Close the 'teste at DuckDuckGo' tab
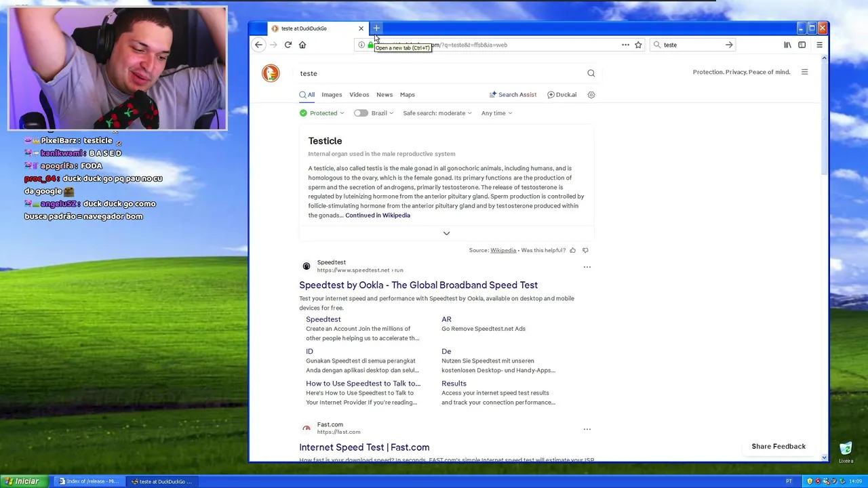This screenshot has height=488, width=868. click(361, 28)
